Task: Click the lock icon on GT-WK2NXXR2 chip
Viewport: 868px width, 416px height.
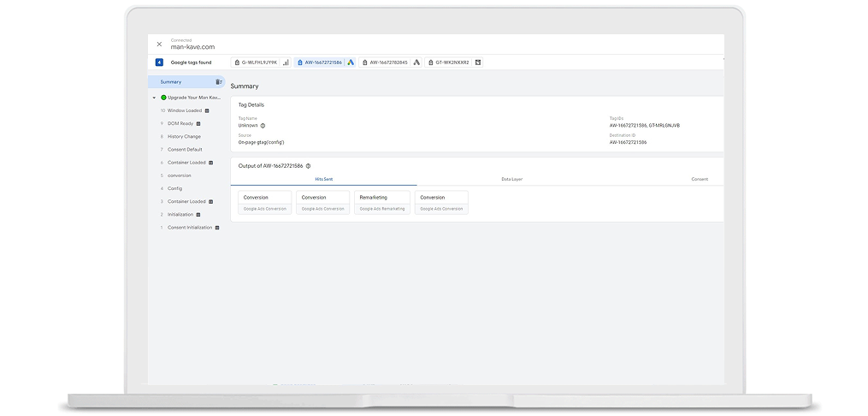Action: pyautogui.click(x=431, y=62)
